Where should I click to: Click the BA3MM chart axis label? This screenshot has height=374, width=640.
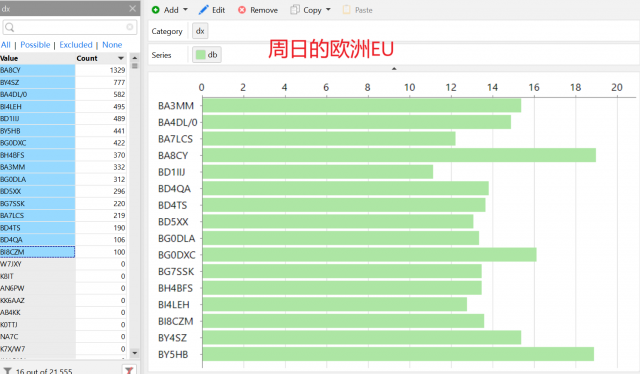[x=176, y=106]
